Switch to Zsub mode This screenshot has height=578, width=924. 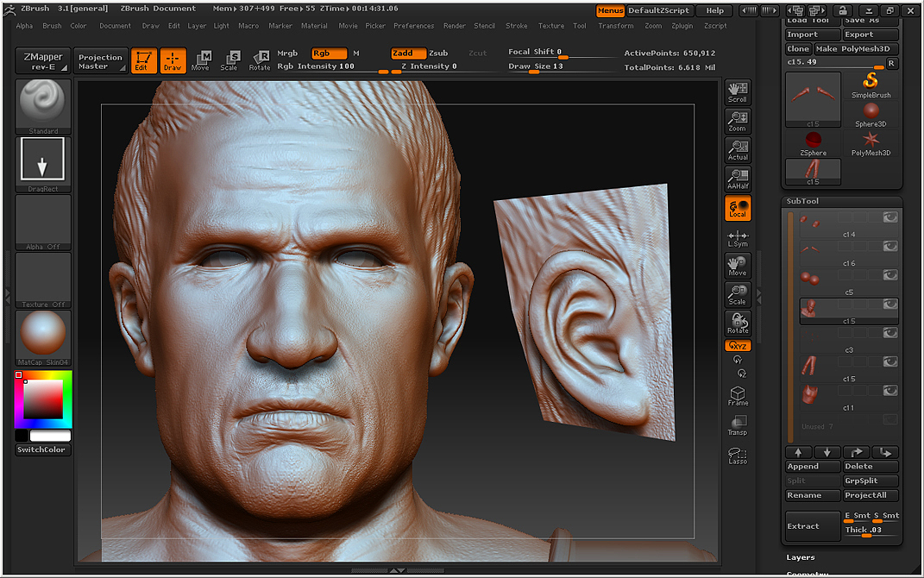(438, 53)
